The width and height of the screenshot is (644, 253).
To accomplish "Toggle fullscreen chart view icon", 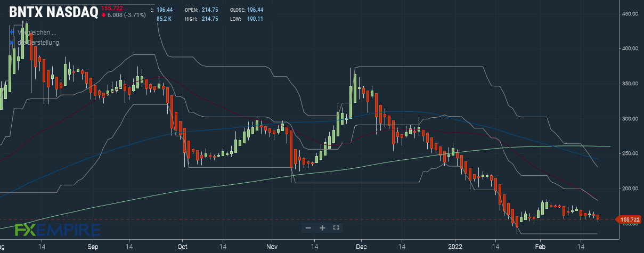I will pyautogui.click(x=336, y=227).
